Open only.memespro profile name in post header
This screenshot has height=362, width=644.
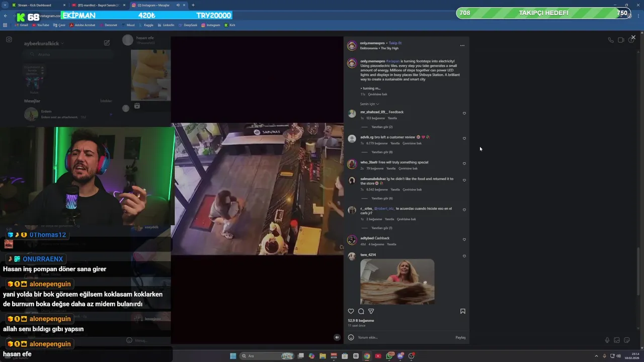click(372, 43)
